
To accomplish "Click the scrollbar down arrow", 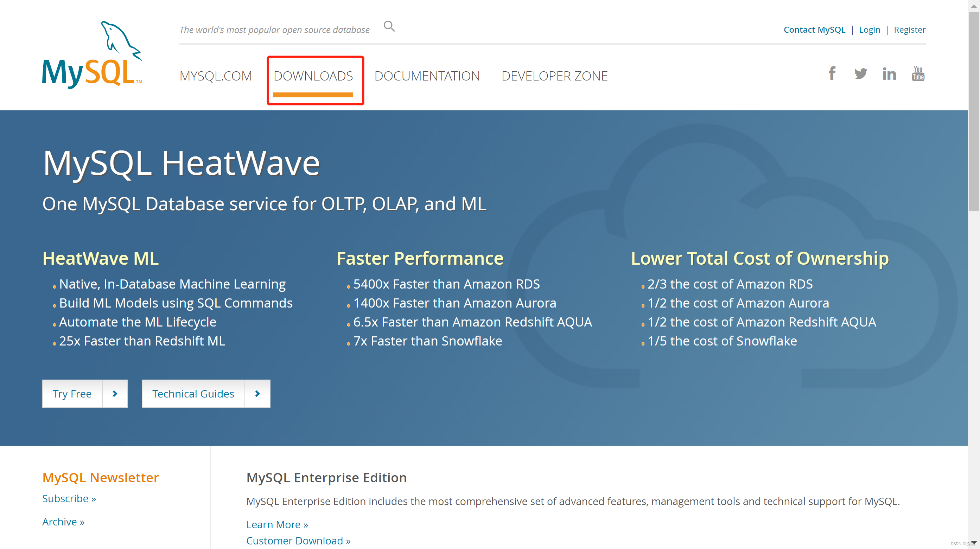I will tap(974, 543).
